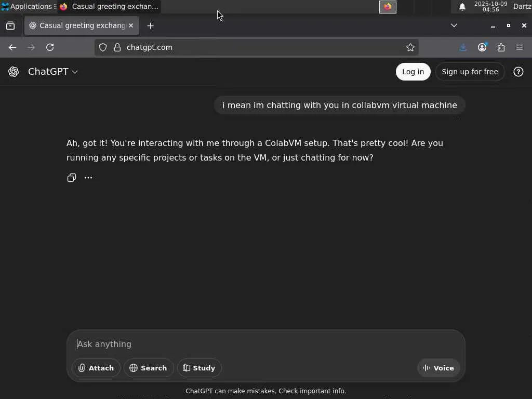
Task: Open a new tab
Action: (150, 26)
